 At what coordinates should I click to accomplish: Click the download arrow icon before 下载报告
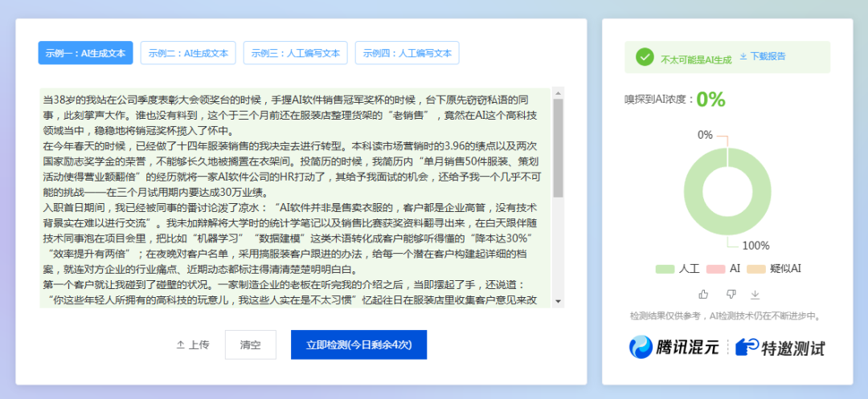point(743,57)
